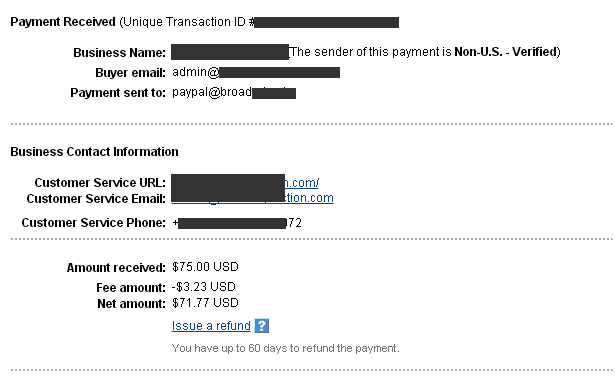This screenshot has width=615, height=378.
Task: Click the Business Contact Information heading
Action: point(94,152)
